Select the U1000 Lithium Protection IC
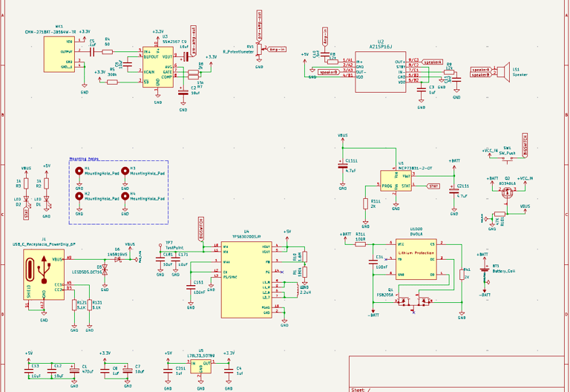Screen dimensions: 570x392 click(416, 259)
